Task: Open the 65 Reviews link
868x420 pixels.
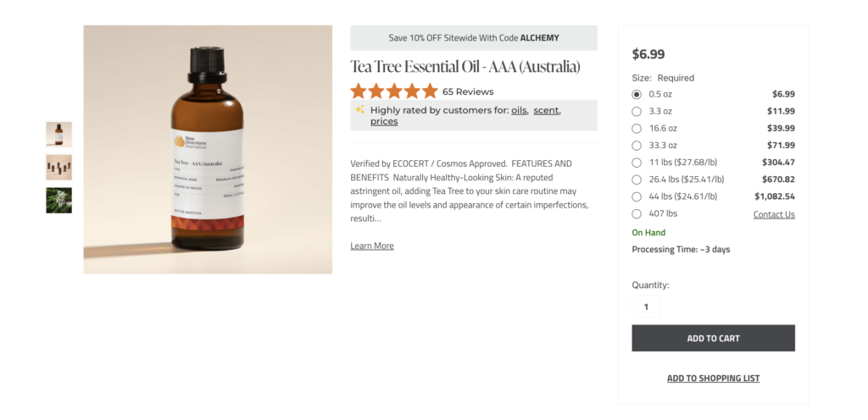Action: click(468, 91)
